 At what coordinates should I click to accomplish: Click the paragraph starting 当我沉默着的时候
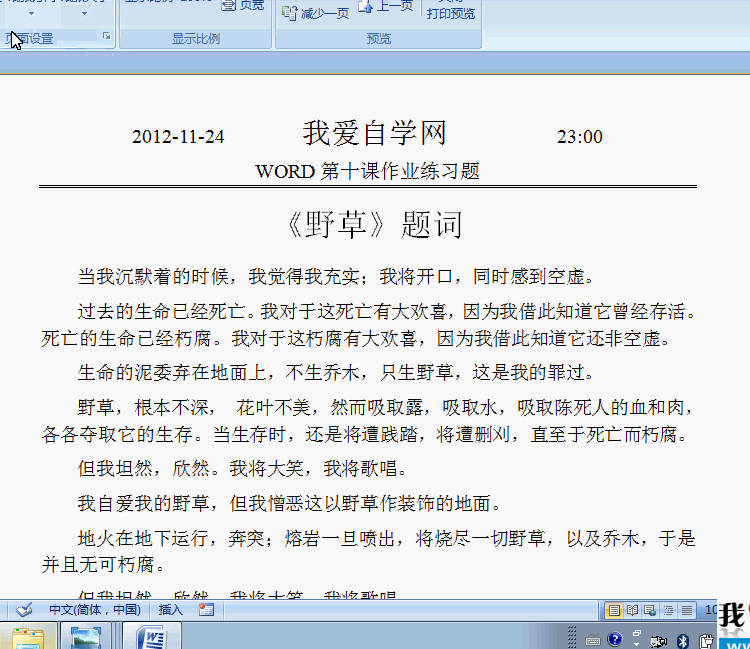336,276
